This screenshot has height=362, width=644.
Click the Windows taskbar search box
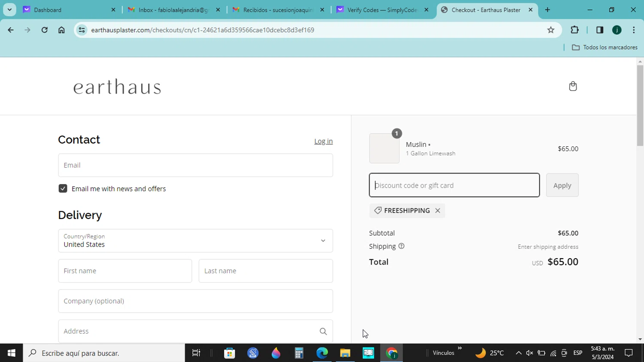click(x=104, y=353)
